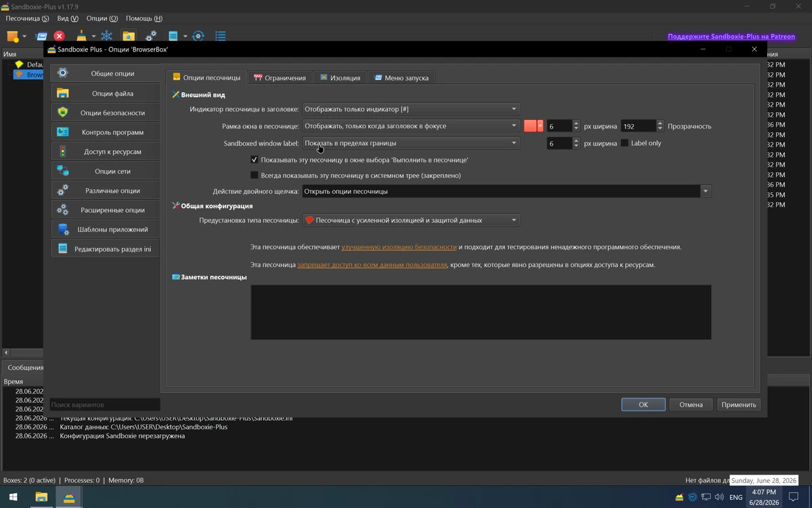The image size is (812, 508).
Task: Open 'Общие опции' sidebar section
Action: click(x=105, y=73)
